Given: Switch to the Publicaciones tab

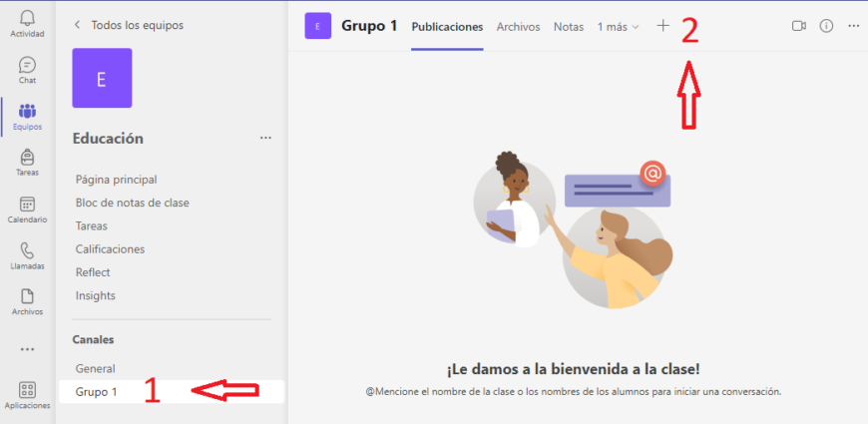Looking at the screenshot, I should pos(447,27).
